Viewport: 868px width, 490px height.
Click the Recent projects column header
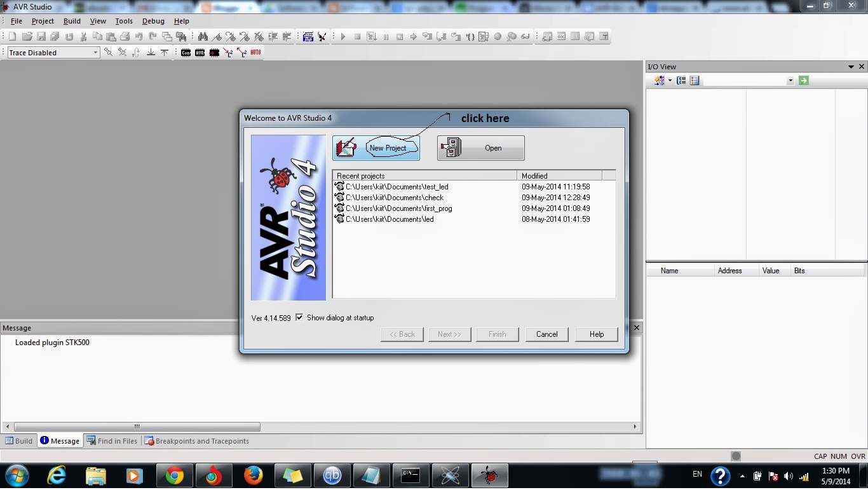[425, 176]
